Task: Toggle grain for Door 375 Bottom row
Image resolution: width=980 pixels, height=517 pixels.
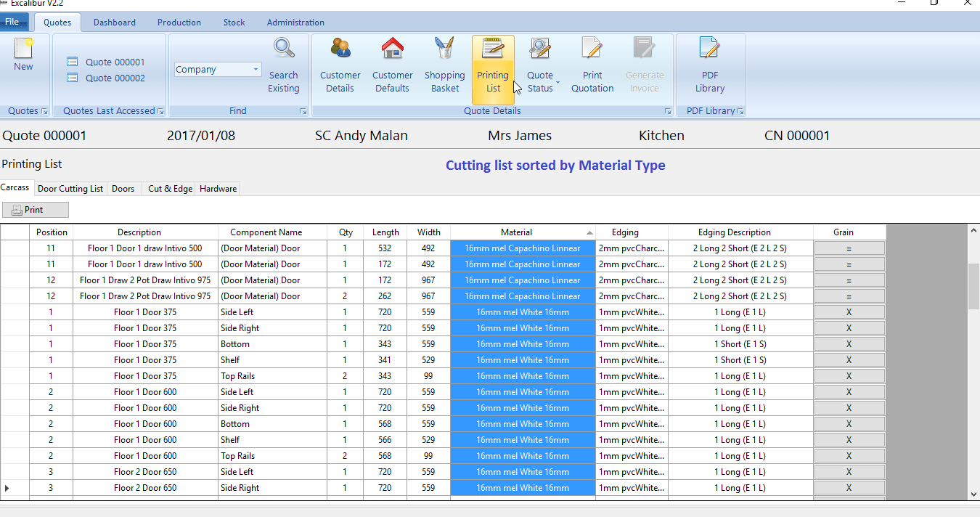Action: 849,344
